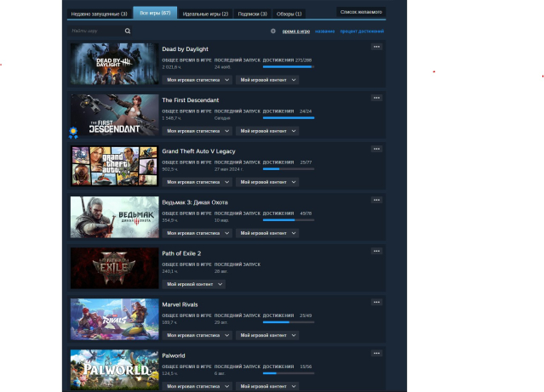Open Path of Exile 2 three-dots menu
Image resolution: width=544 pixels, height=392 pixels.
coord(376,251)
